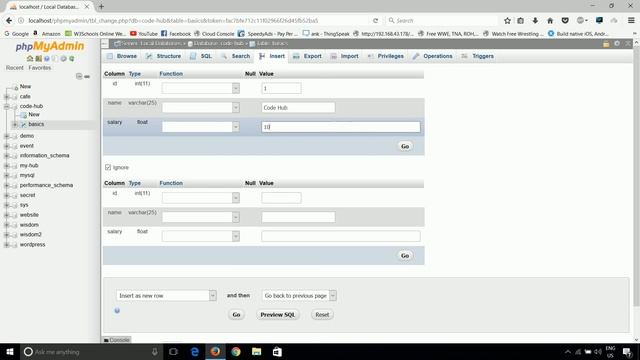Viewport: 640px width, 360px height.
Task: Click the phpMyAdmin home icon
Action: 30,59
